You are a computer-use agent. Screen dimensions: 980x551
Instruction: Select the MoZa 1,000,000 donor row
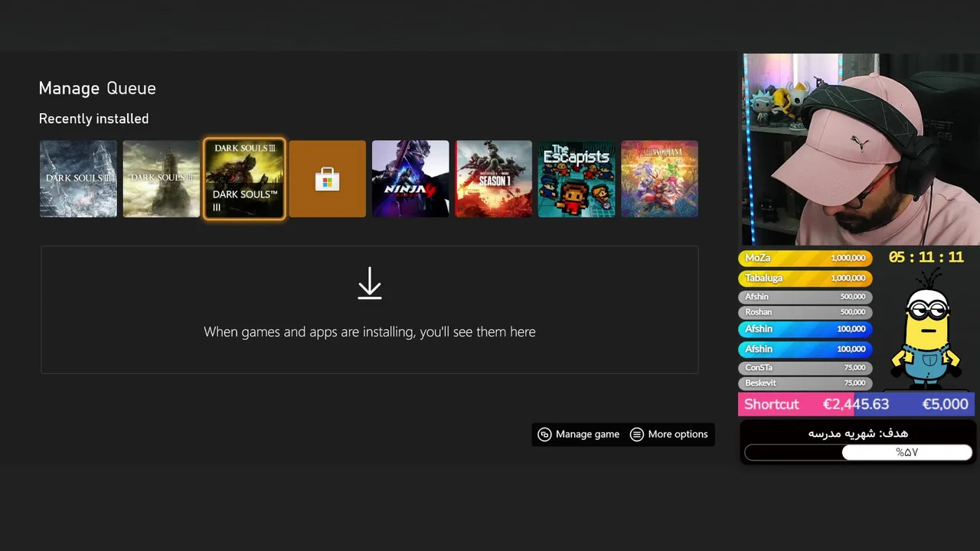[x=805, y=258]
